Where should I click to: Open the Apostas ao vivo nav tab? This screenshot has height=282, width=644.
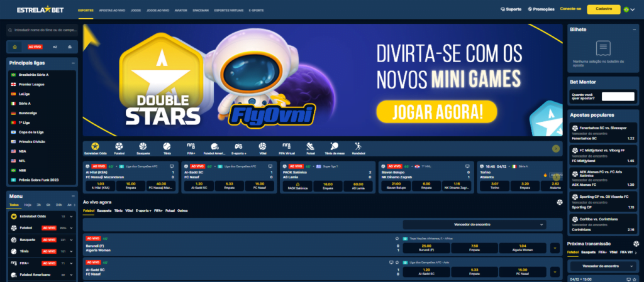[x=112, y=10]
